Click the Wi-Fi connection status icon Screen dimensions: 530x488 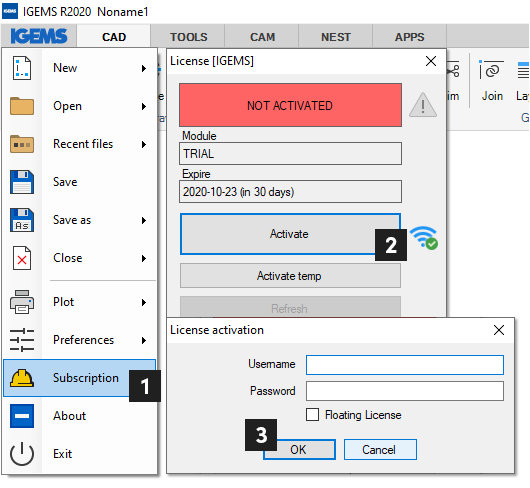[x=424, y=238]
